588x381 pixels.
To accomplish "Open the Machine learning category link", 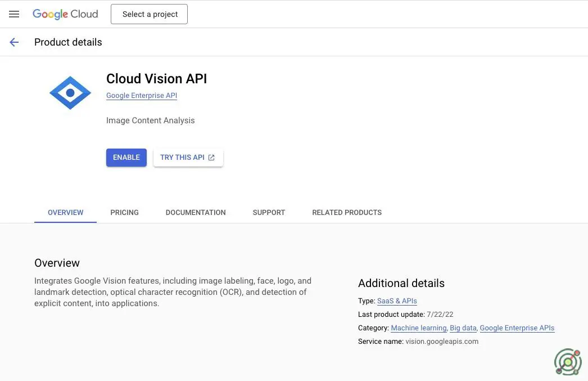I will (419, 328).
